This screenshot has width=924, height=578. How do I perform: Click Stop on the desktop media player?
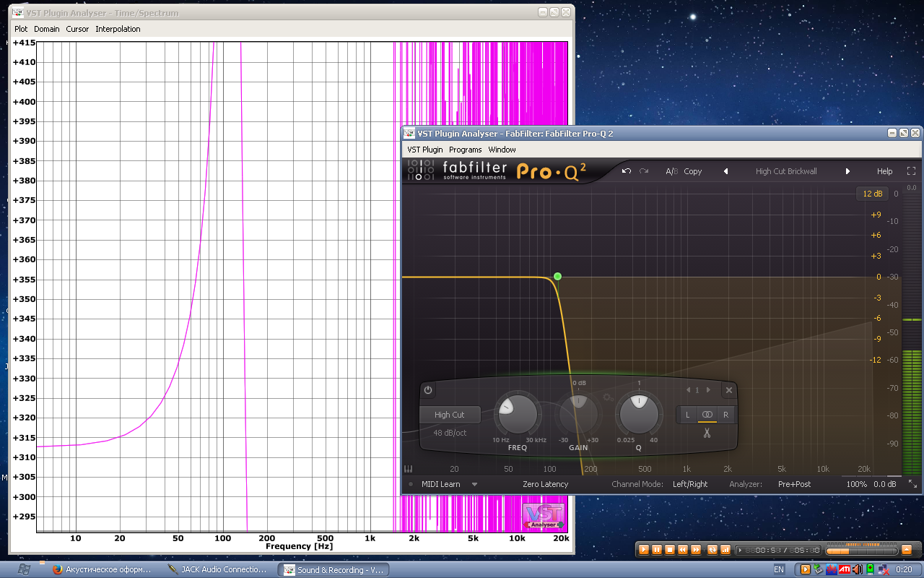670,550
